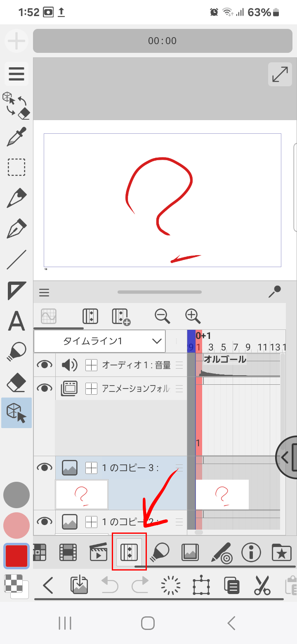This screenshot has width=297, height=644.
Task: Hide the アニメーションフォル folder track
Action: pyautogui.click(x=44, y=388)
